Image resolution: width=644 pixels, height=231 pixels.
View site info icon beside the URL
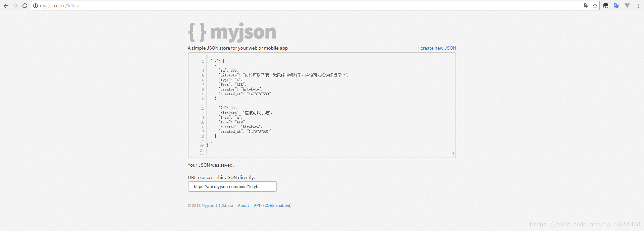tap(36, 6)
